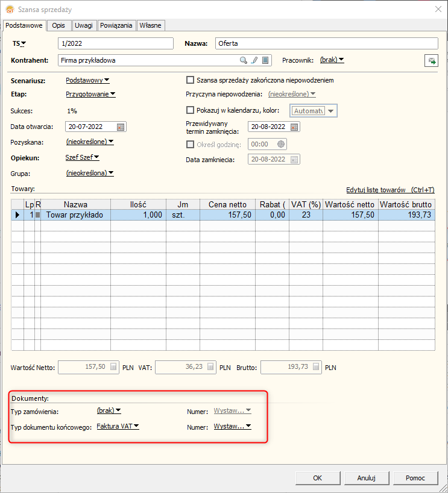448x493 pixels.
Task: Click the pencil edit icon in Kontrahent field
Action: coord(254,60)
